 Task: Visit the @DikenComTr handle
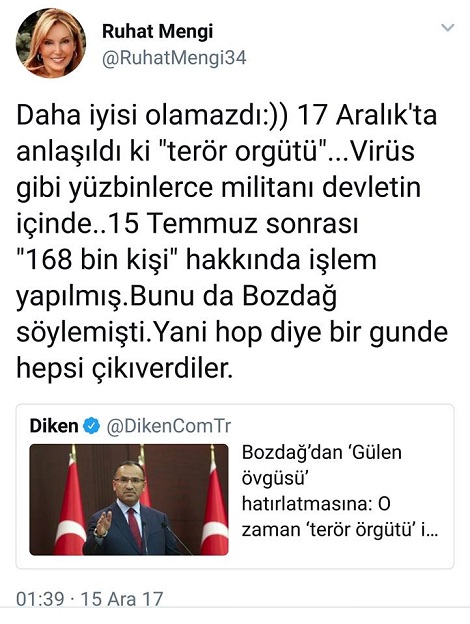pos(168,426)
